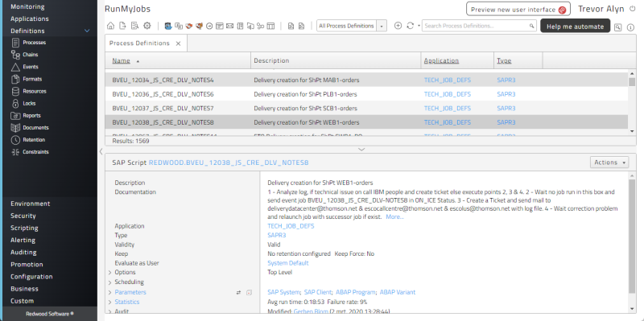The height and width of the screenshot is (321, 644).
Task: Click the envelope mail icon in the toolbar
Action: pos(230,26)
